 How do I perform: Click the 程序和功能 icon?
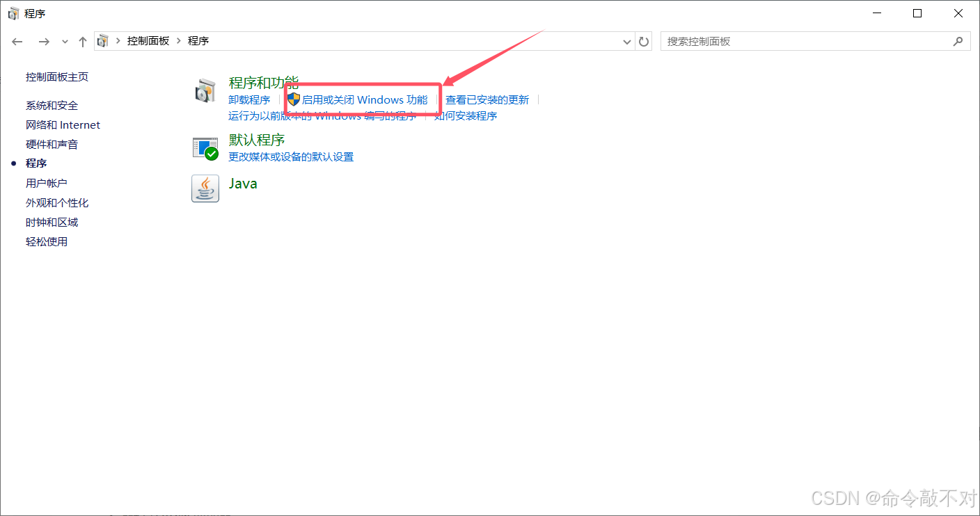205,91
